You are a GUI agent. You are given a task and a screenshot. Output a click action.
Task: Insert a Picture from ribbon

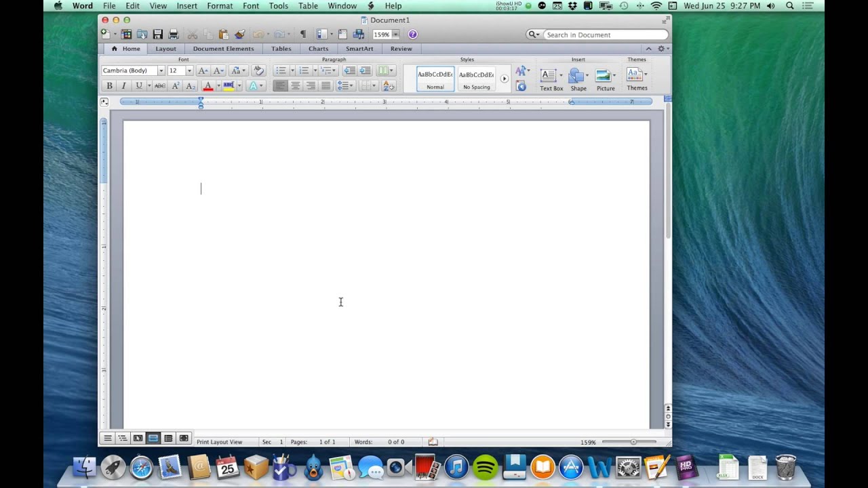tap(606, 79)
